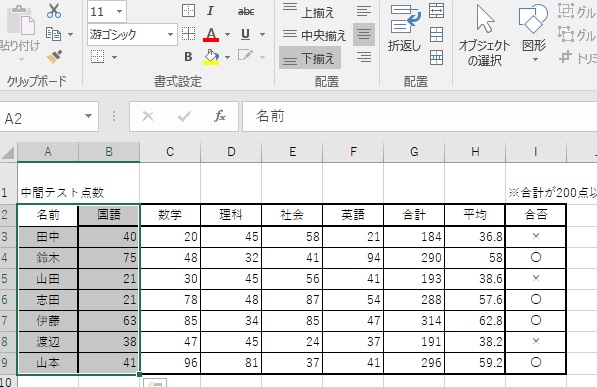The width and height of the screenshot is (597, 387).
Task: Click the selection fill handle square
Action: coord(139,374)
